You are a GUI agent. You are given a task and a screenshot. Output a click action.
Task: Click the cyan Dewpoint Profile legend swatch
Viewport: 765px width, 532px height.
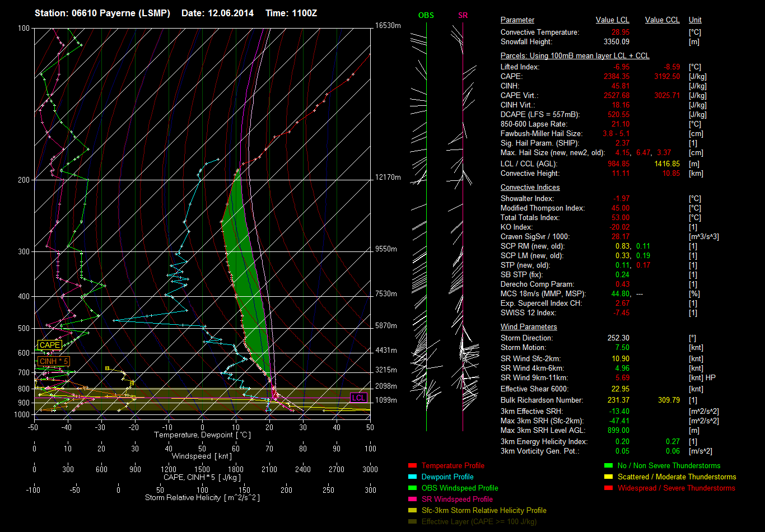(413, 477)
